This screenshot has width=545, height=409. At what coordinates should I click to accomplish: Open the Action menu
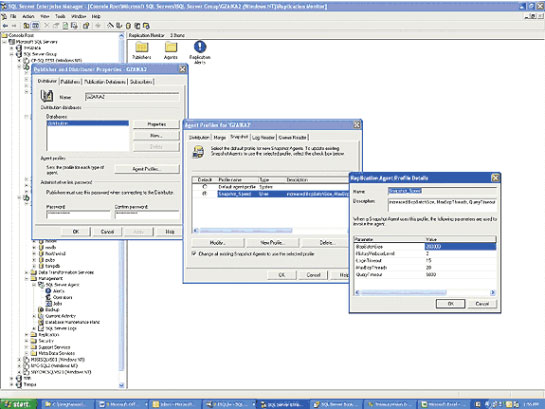coord(28,16)
